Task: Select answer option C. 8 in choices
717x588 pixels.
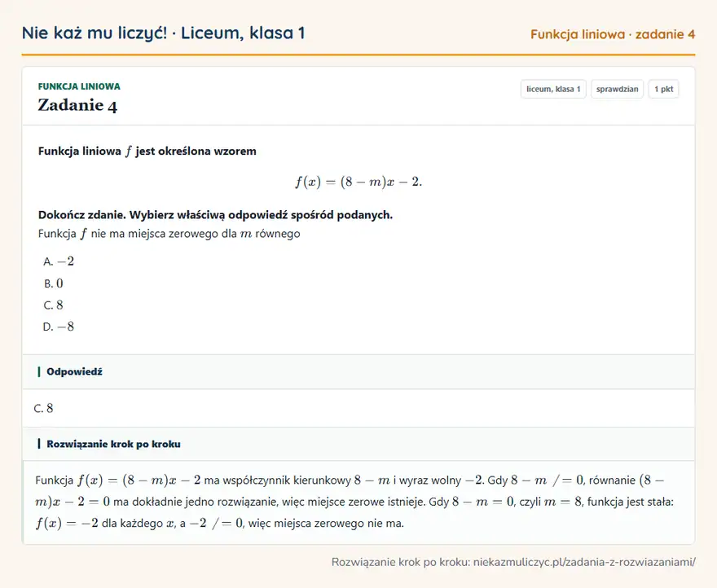Action: tap(54, 305)
